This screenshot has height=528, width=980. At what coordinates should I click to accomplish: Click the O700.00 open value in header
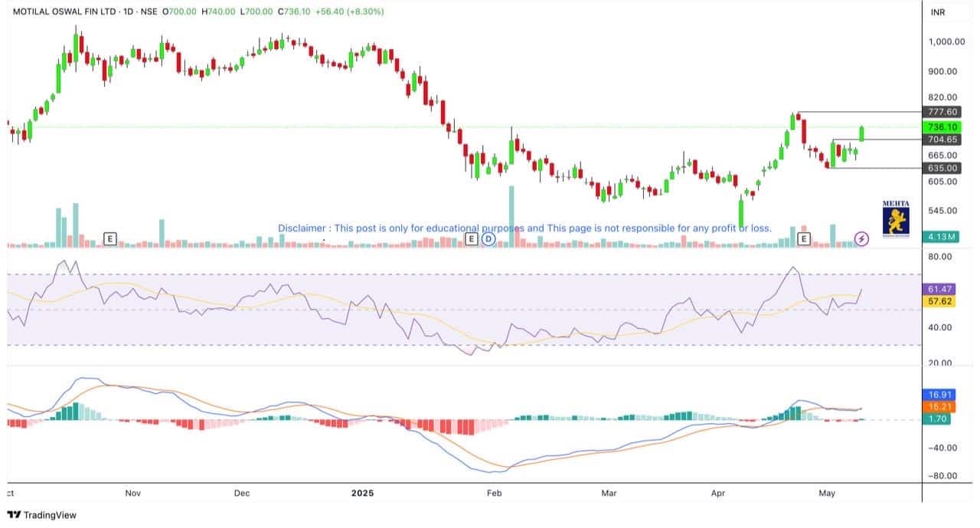point(179,12)
